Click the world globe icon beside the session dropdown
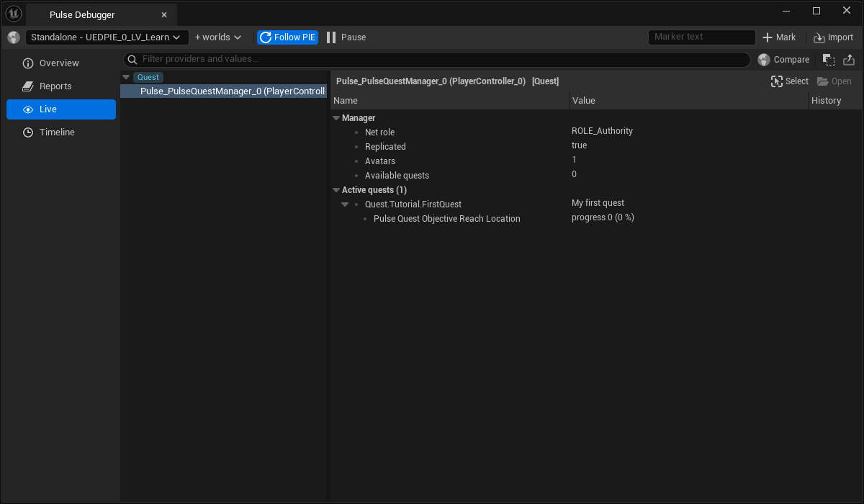 (x=14, y=37)
